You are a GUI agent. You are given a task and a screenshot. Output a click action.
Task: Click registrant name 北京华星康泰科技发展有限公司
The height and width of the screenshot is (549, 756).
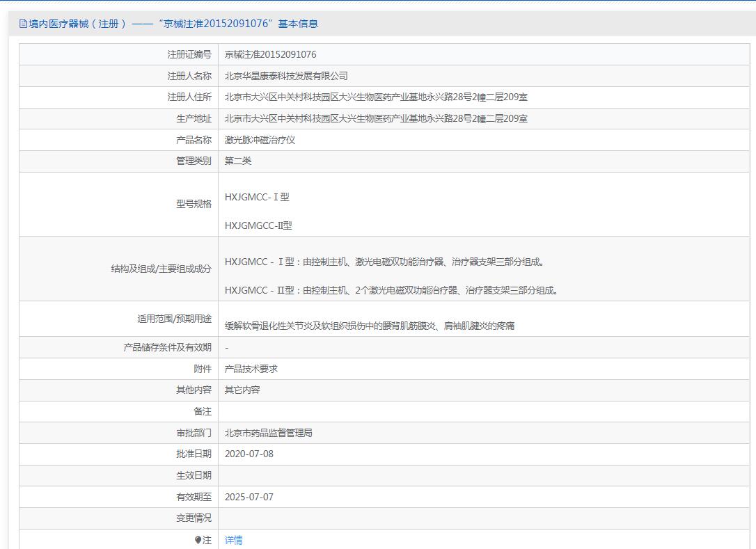click(x=286, y=76)
